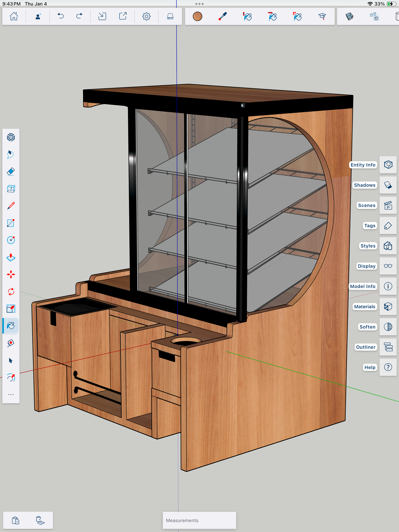Select the Rotate tool
The width and height of the screenshot is (399, 532).
click(11, 291)
